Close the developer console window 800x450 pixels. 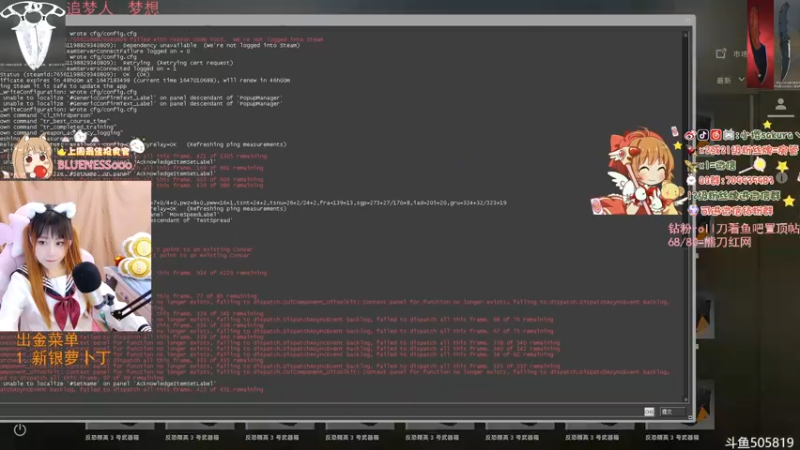(x=688, y=21)
